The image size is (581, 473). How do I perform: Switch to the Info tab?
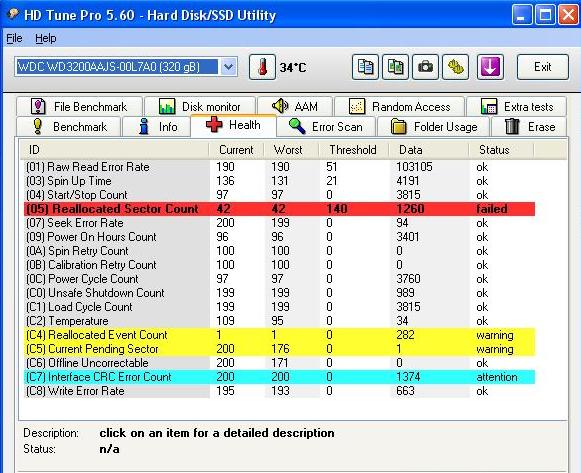156,127
